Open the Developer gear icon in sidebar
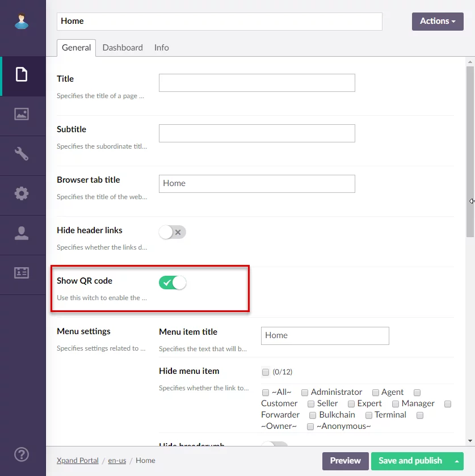 click(22, 193)
